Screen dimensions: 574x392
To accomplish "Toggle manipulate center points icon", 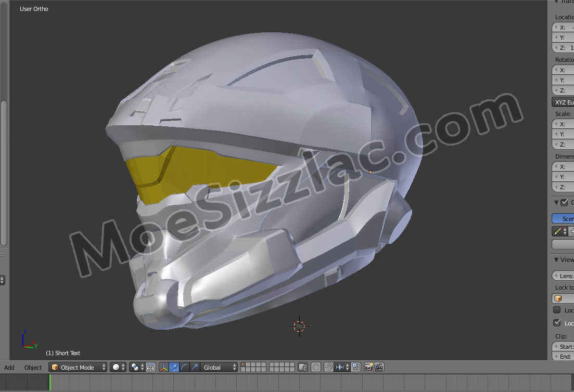I will (150, 367).
